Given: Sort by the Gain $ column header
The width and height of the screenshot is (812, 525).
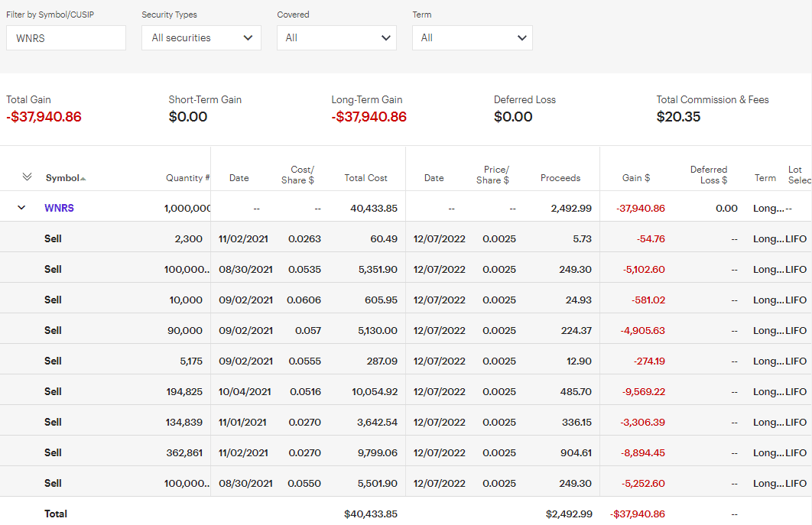Looking at the screenshot, I should 635,178.
